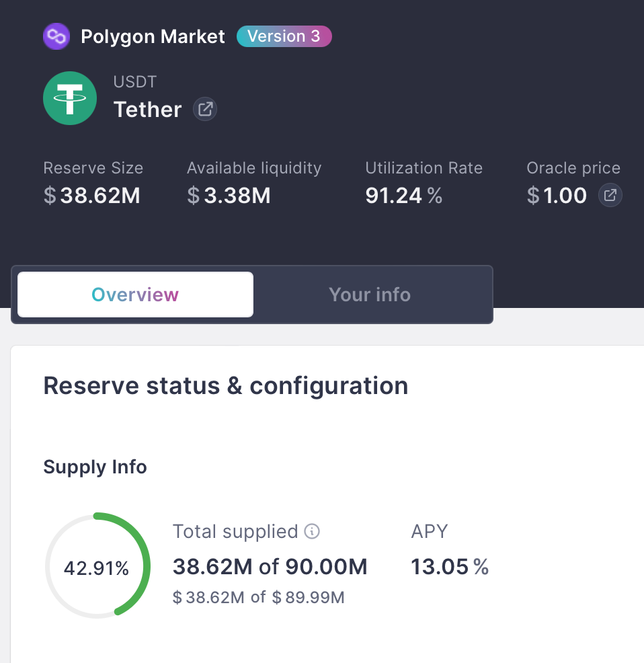Screen dimensions: 644x663
Task: Click the Polygon network logo icon
Action: 56,36
